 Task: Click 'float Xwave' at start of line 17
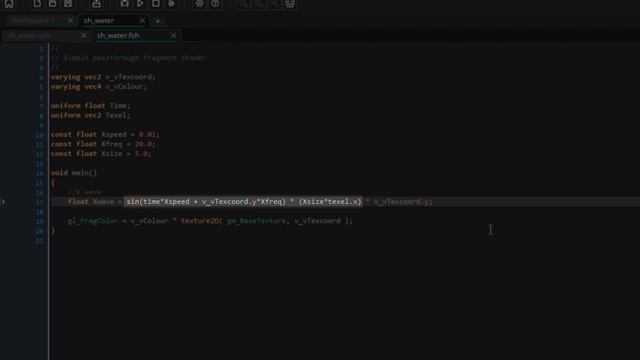pyautogui.click(x=91, y=202)
